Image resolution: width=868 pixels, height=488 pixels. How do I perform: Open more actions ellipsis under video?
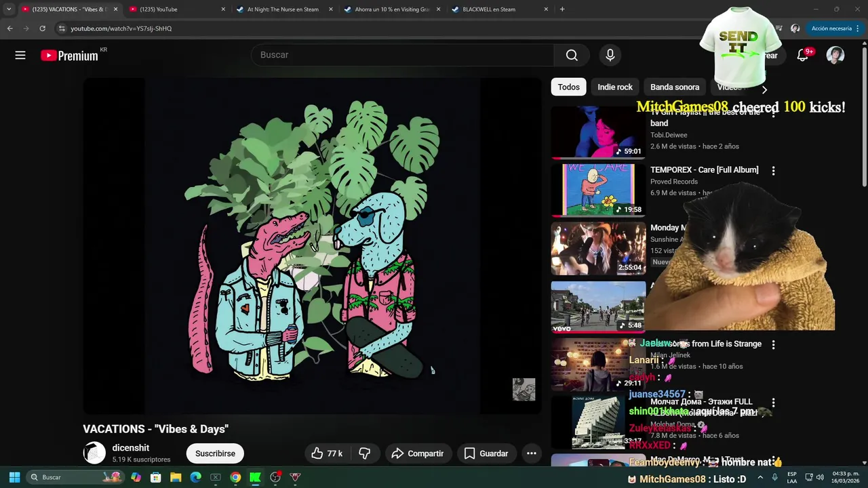click(x=532, y=453)
